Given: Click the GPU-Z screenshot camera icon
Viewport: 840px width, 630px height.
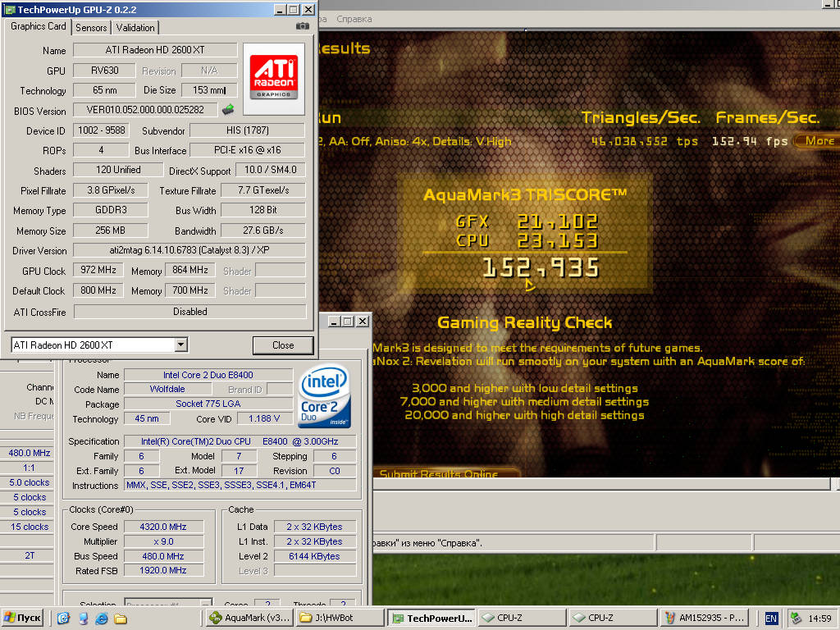Looking at the screenshot, I should pyautogui.click(x=302, y=25).
